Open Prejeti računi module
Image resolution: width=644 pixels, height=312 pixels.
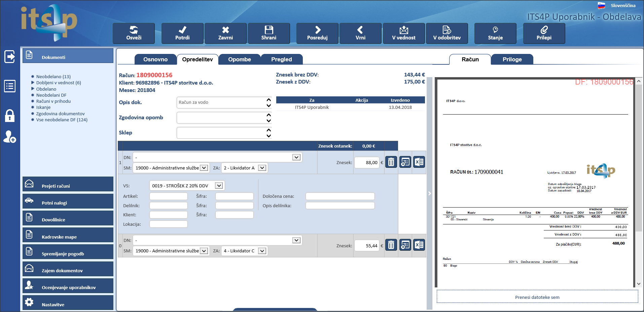(68, 184)
